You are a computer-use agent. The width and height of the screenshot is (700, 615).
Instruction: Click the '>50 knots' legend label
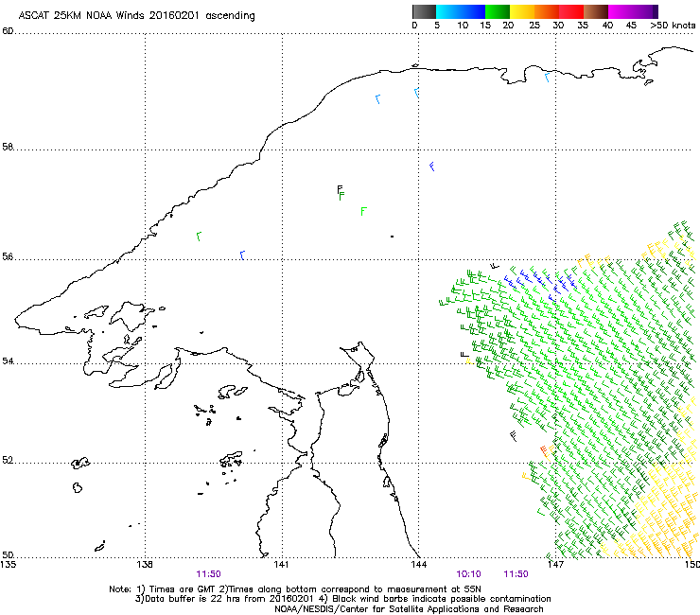[673, 26]
